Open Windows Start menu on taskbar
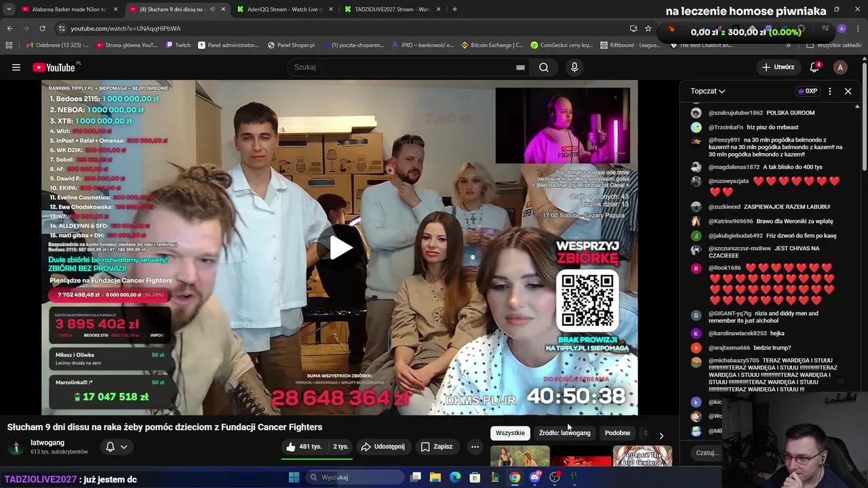Viewport: 868px width, 488px height. [x=294, y=477]
